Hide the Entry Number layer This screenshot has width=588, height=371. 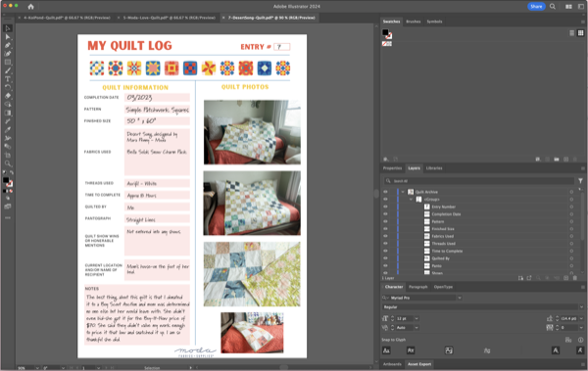[385, 207]
